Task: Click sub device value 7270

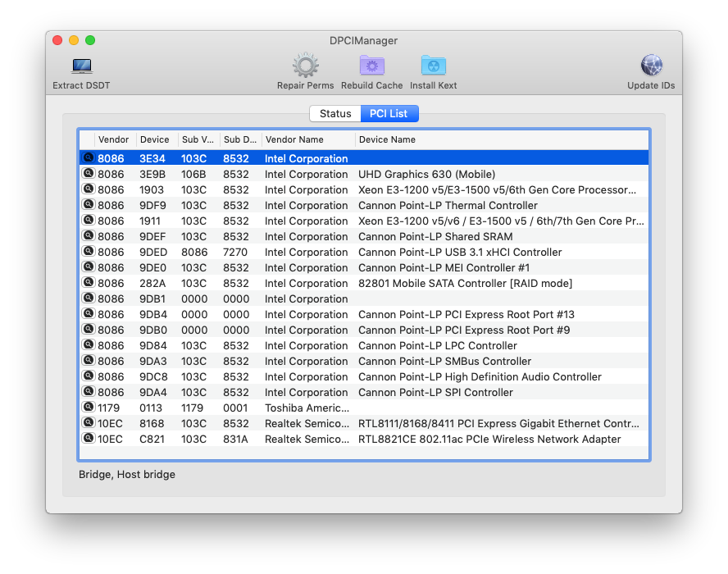Action: [x=235, y=253]
